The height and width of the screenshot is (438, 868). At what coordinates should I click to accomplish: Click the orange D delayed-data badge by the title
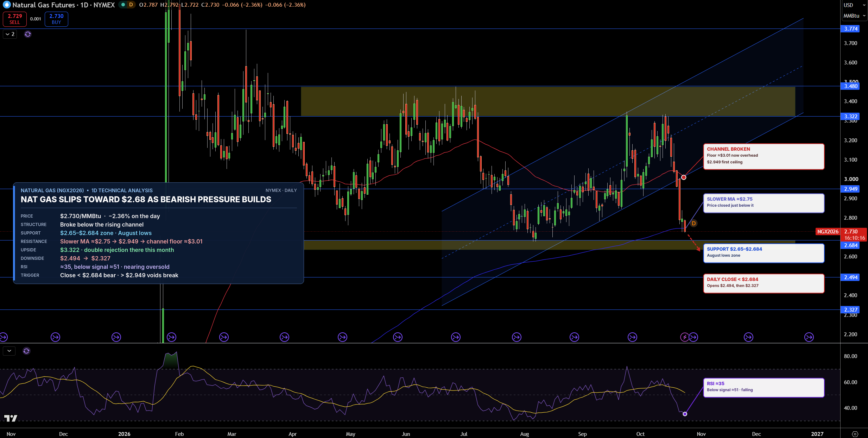(131, 5)
